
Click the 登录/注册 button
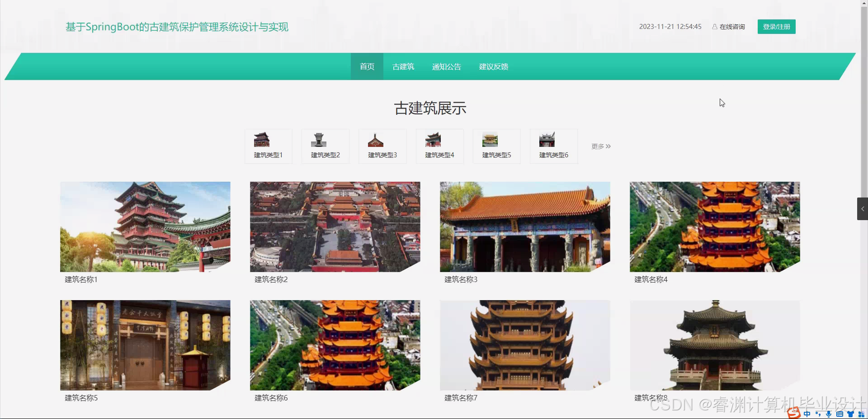pyautogui.click(x=777, y=27)
